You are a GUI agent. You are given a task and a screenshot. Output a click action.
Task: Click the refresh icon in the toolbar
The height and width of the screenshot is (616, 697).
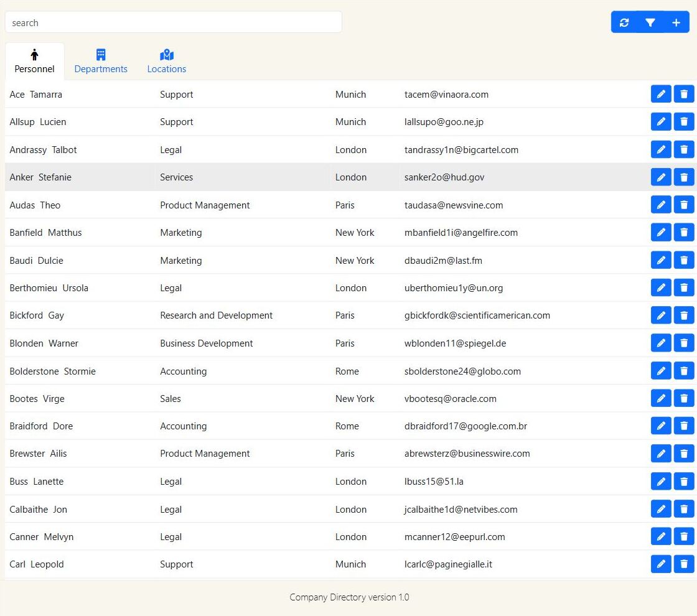(624, 22)
